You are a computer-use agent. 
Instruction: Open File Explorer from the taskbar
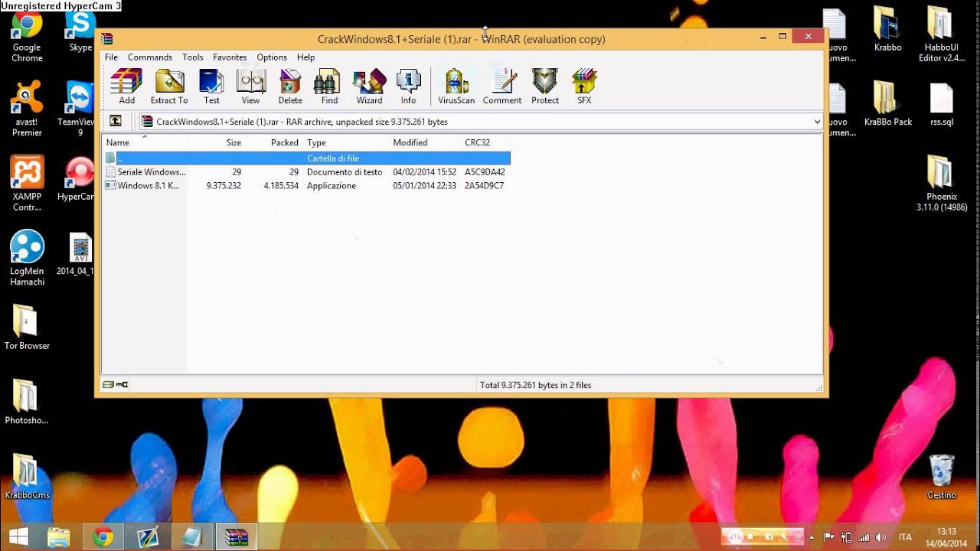click(x=59, y=537)
